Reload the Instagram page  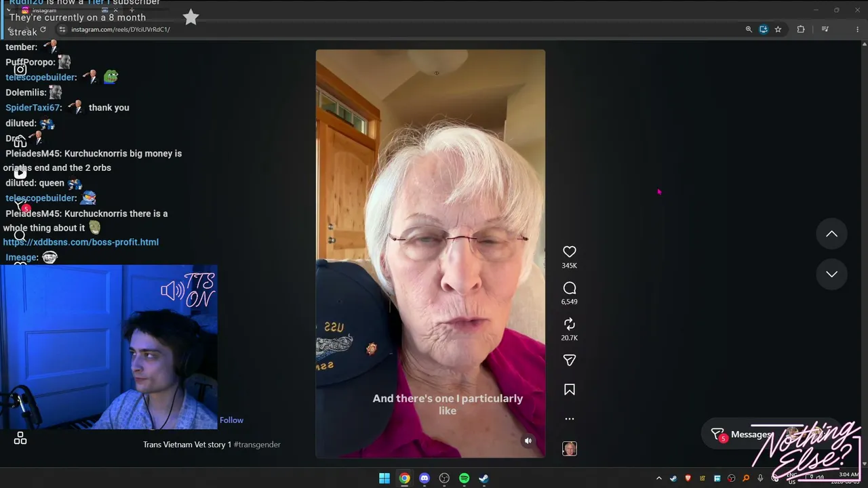(43, 29)
